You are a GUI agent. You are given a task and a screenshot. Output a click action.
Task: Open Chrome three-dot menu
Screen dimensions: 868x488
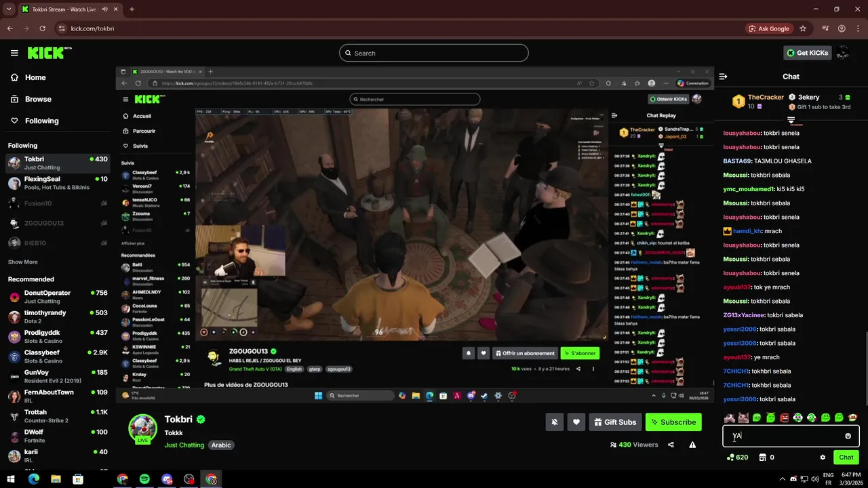coord(858,28)
